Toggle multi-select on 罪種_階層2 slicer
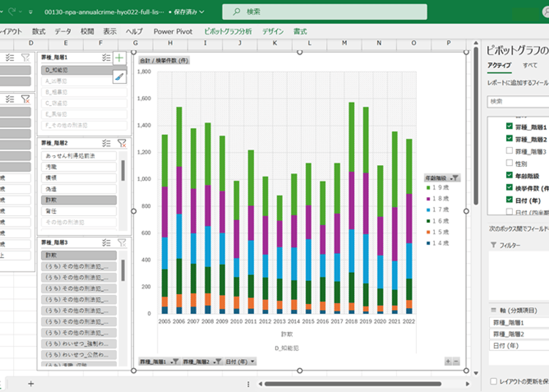 tap(106, 143)
